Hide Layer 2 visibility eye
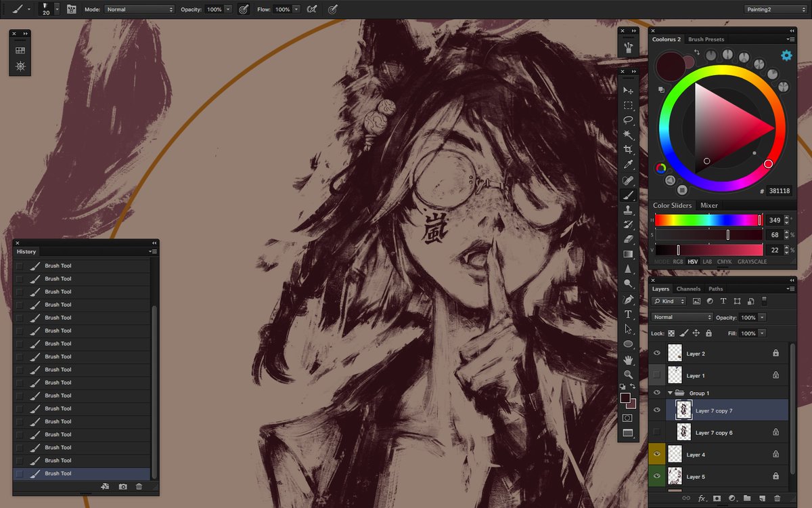812x508 pixels. pyautogui.click(x=656, y=353)
